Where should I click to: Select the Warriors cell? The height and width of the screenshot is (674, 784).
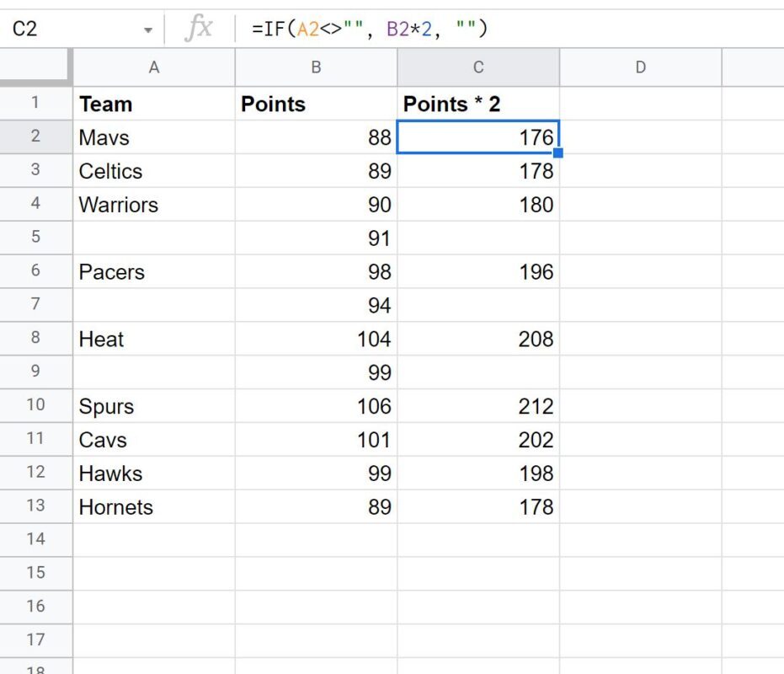pos(154,205)
